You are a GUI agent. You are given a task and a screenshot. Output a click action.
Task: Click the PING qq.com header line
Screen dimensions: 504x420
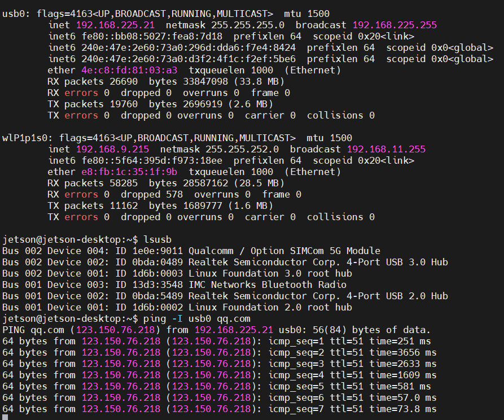point(216,330)
